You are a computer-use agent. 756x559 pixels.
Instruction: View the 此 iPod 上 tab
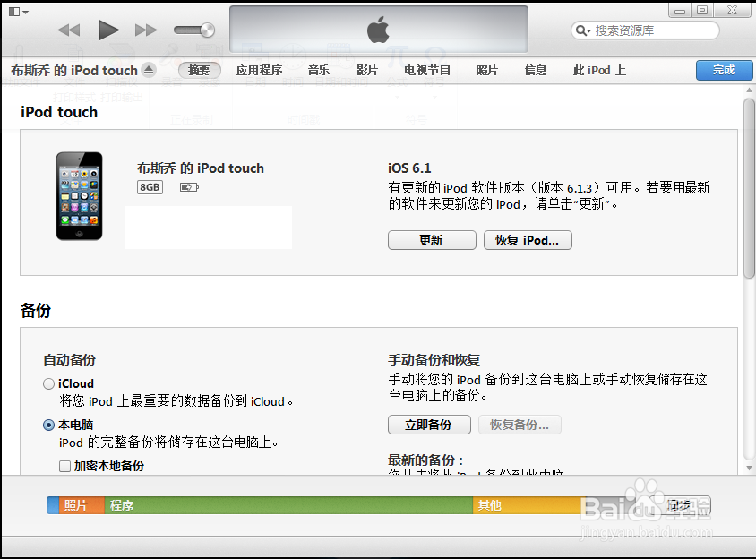point(599,71)
